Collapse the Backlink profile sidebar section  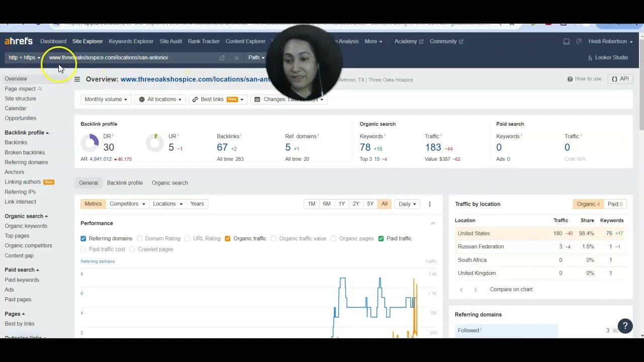(27, 133)
